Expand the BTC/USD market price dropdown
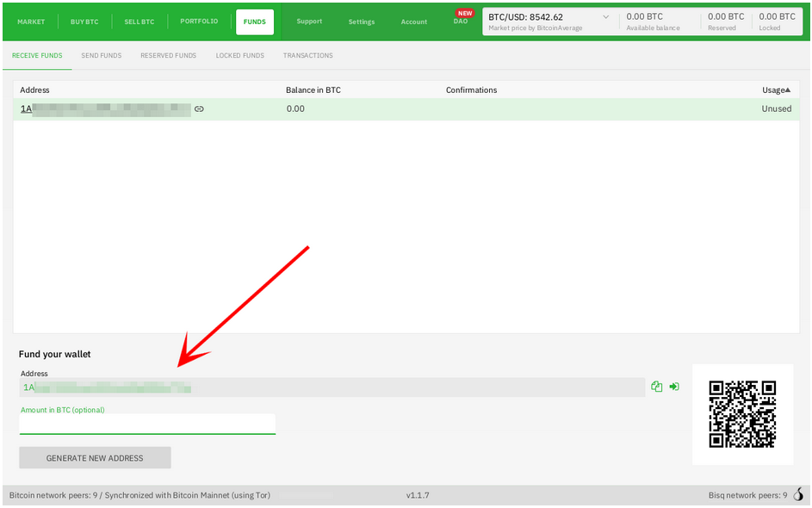Image resolution: width=812 pixels, height=508 pixels. 604,17
